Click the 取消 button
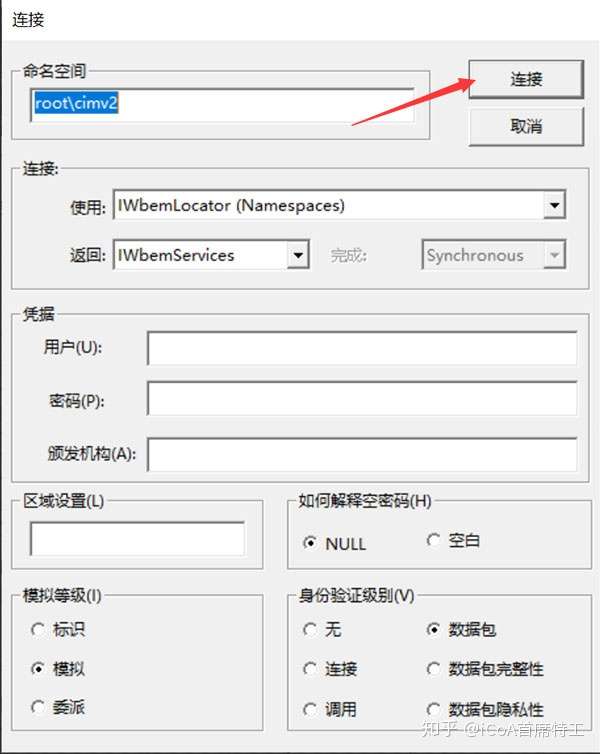600x754 pixels. coord(526,126)
